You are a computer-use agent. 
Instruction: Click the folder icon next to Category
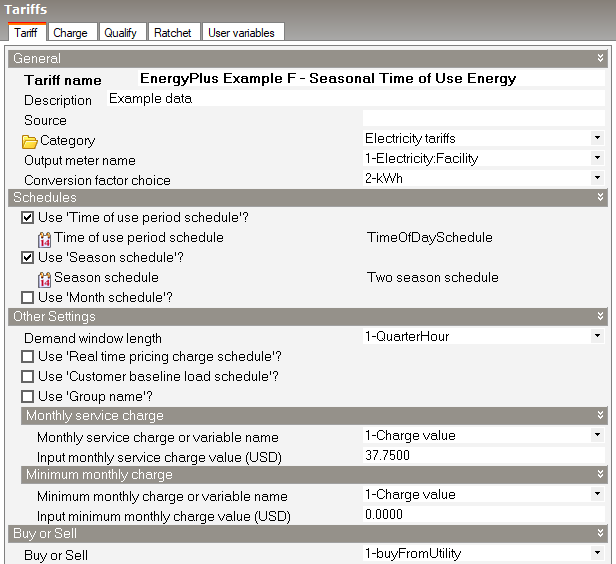pos(30,141)
